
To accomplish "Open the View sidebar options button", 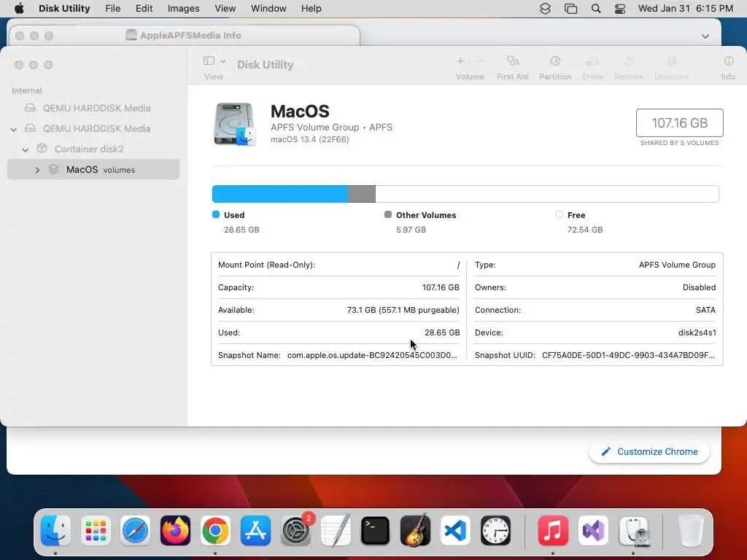I will [x=209, y=61].
